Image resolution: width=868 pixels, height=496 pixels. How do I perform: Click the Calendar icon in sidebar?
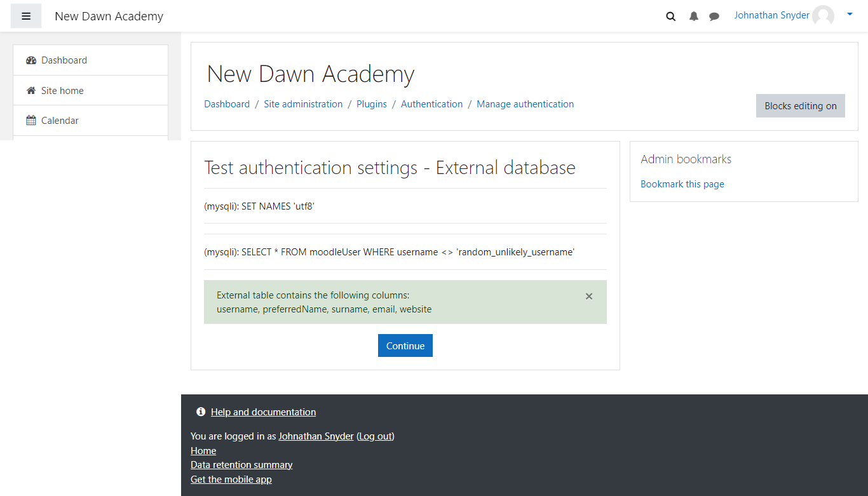click(31, 121)
